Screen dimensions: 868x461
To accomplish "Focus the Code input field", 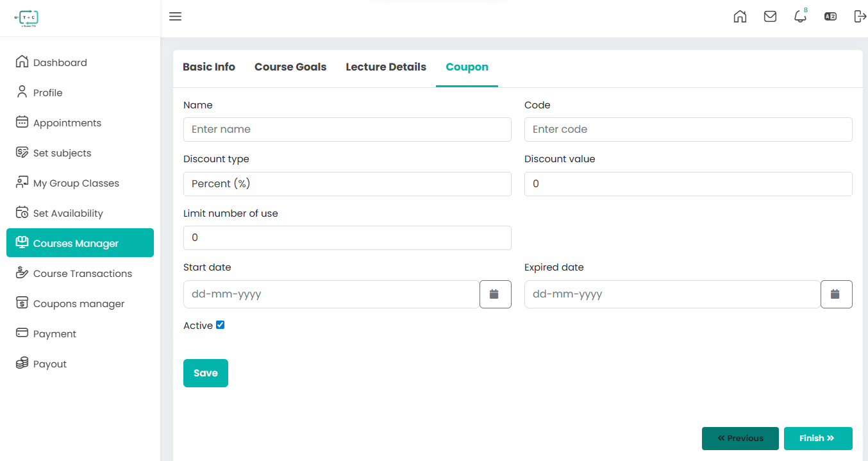I will point(689,130).
